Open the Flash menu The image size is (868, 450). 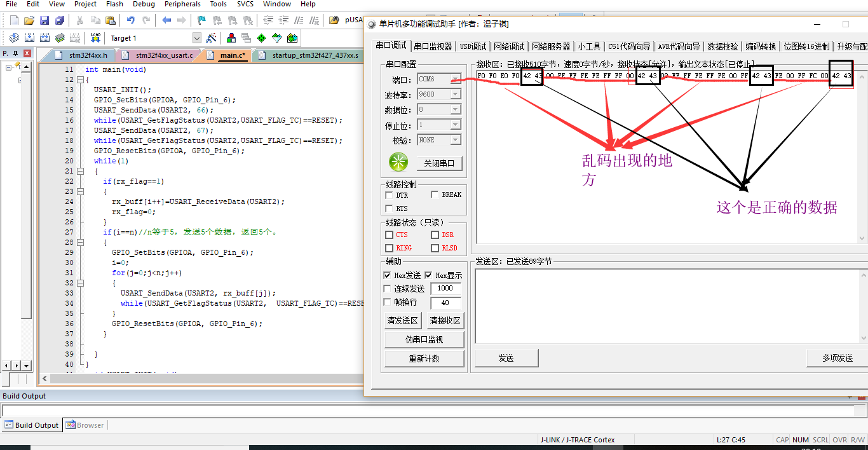tap(114, 4)
